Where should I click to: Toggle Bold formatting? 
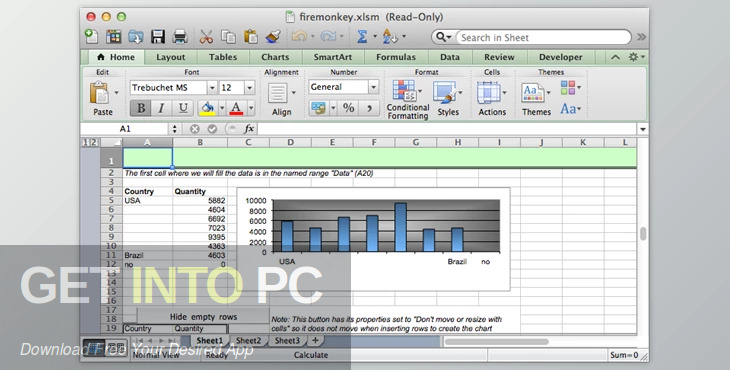pyautogui.click(x=141, y=108)
